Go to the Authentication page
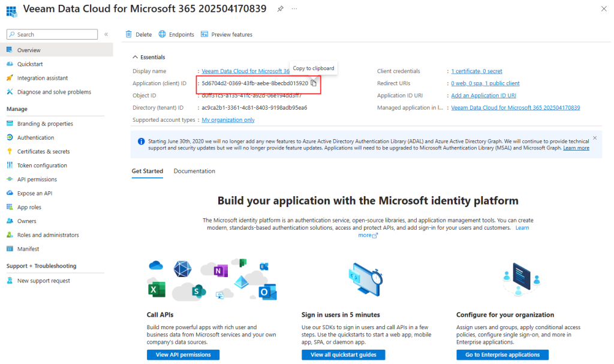The image size is (614, 364). [x=35, y=137]
